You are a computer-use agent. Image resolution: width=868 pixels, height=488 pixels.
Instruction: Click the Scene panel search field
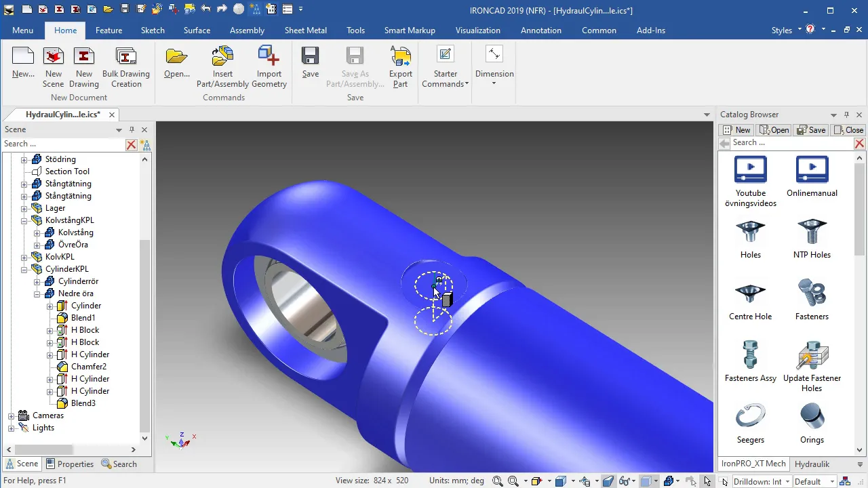click(63, 144)
